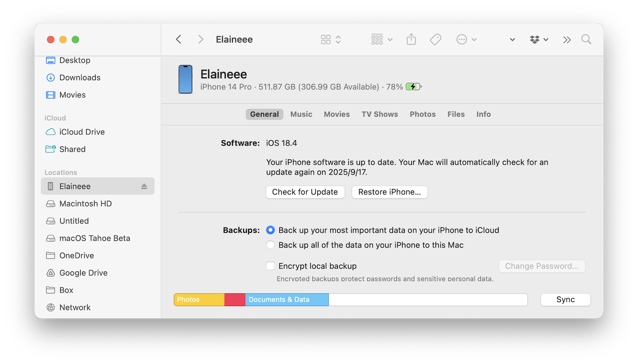Click the Elaineee title in the toolbar
Viewport: 638px width, 364px height.
coord(234,39)
